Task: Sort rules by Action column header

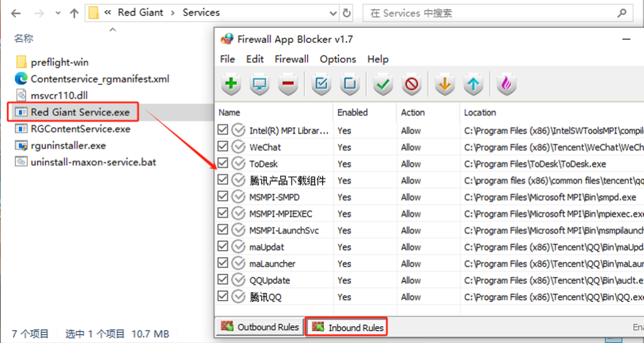Action: tap(428, 113)
